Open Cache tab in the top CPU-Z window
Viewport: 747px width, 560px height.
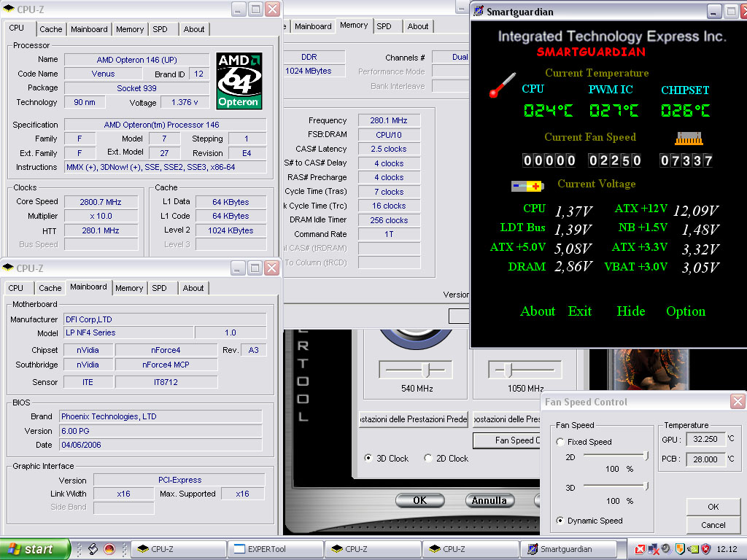pyautogui.click(x=50, y=29)
